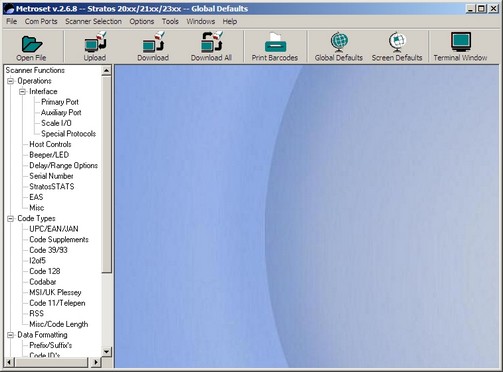Open the Terminal Window icon
The image size is (503, 372).
pos(461,42)
